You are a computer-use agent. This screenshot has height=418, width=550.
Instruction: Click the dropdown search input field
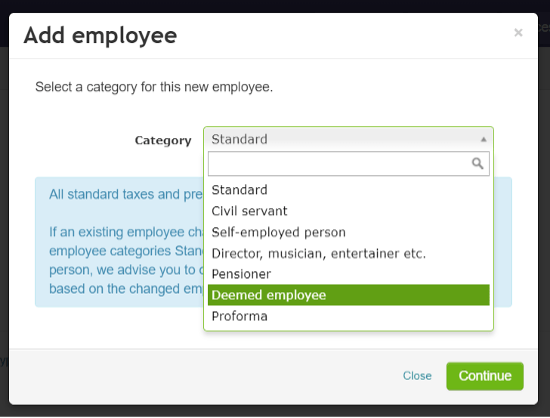(340, 163)
